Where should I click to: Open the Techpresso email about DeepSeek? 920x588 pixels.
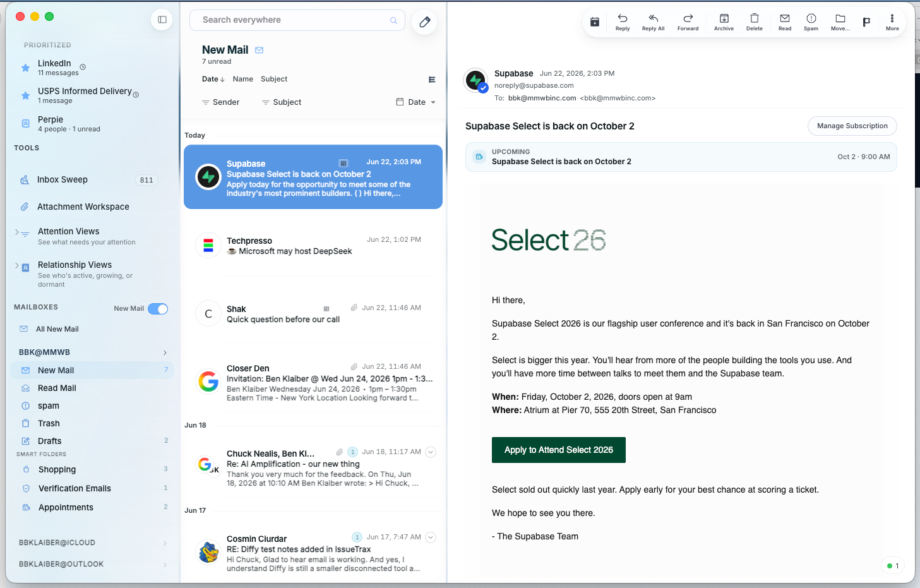coord(313,246)
